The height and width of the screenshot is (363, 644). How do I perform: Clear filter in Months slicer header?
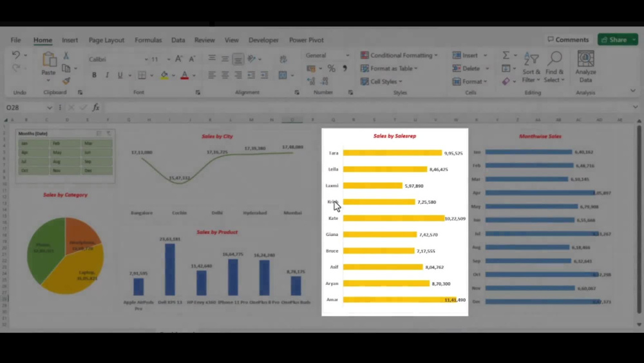pos(109,133)
